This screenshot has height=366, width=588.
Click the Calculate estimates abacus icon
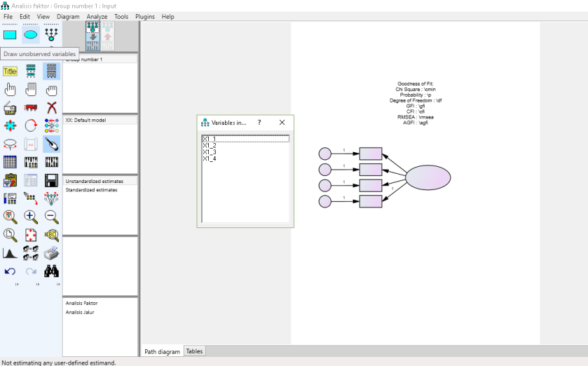(31, 162)
